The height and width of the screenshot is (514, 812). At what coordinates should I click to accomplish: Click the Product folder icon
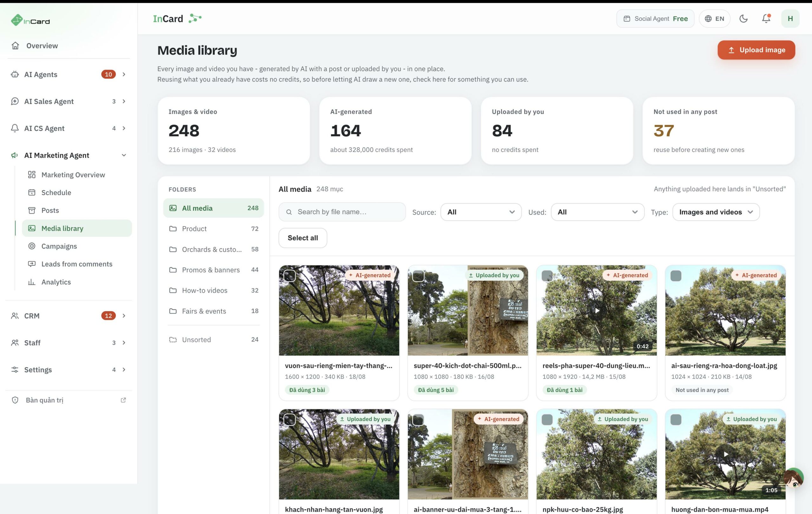[x=173, y=229]
